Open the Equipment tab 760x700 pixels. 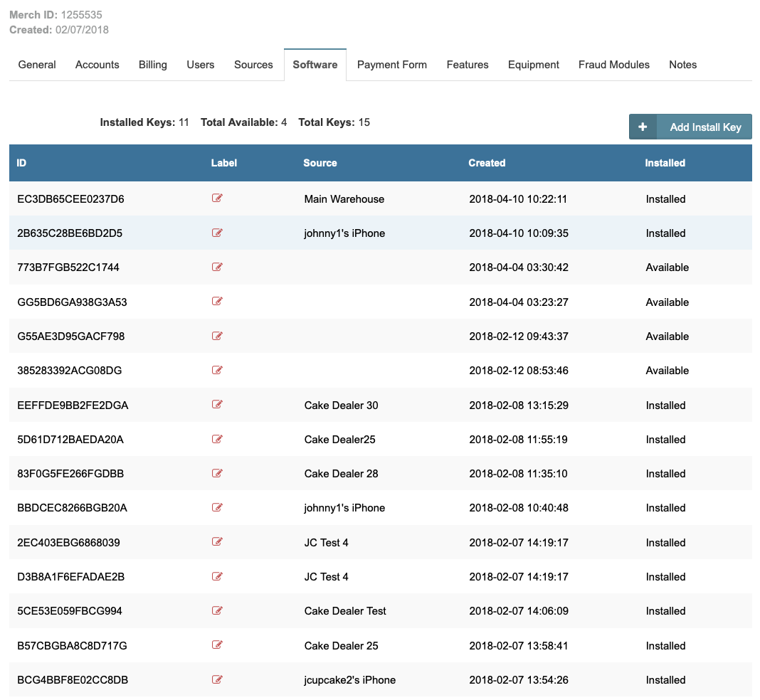[533, 65]
